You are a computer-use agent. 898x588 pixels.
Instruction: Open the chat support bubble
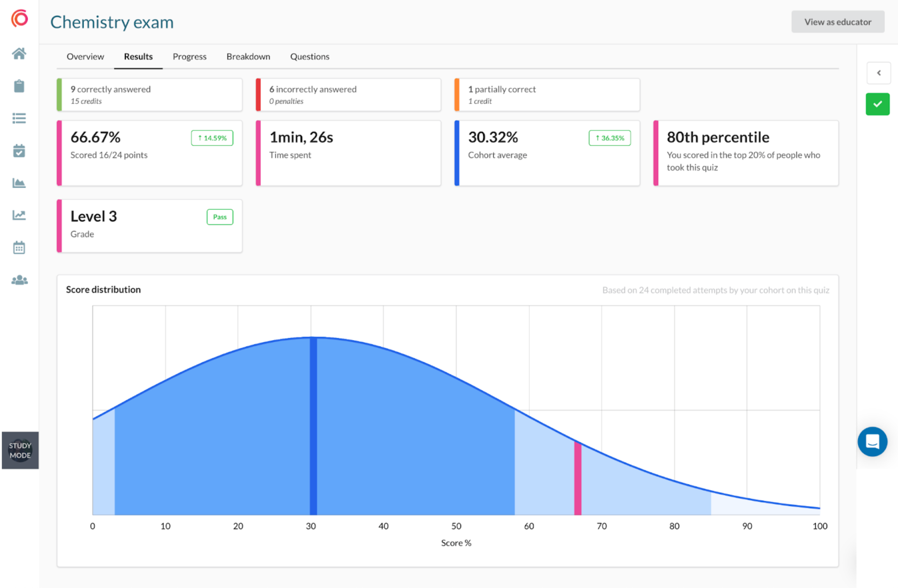872,442
